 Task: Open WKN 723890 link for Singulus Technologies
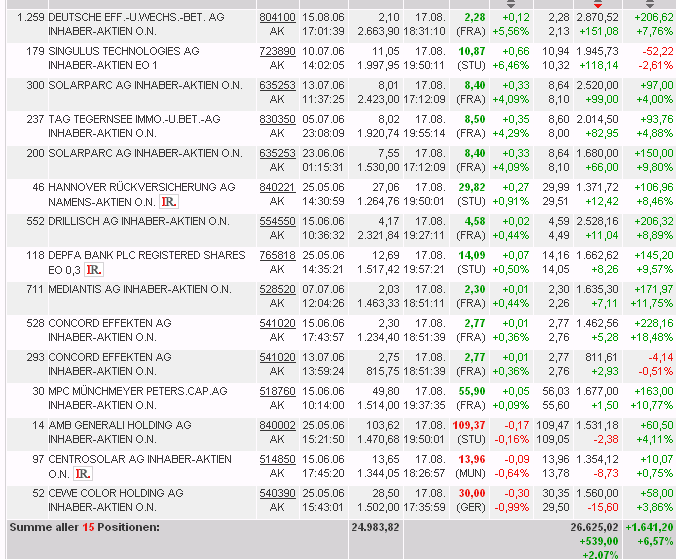[x=277, y=52]
